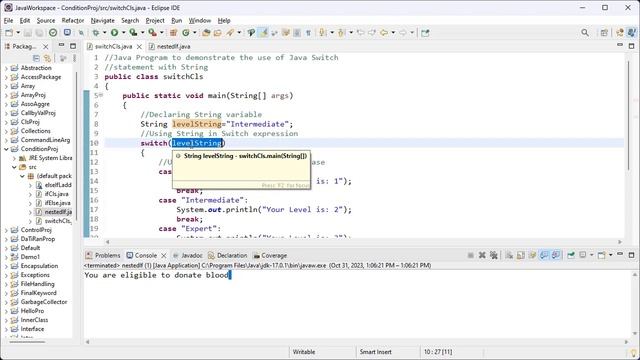Click the Terminate square icon in Console
This screenshot has height=360, width=640.
pos(471,255)
